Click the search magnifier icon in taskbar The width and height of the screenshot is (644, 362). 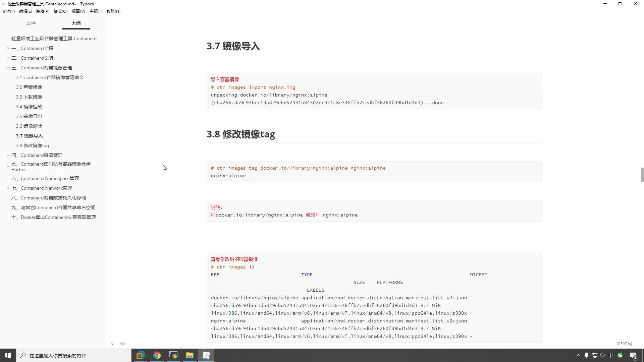(x=23, y=355)
